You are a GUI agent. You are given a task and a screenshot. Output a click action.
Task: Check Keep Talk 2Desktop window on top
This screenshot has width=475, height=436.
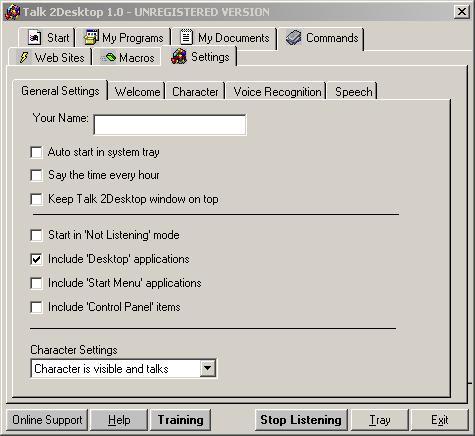tap(36, 199)
